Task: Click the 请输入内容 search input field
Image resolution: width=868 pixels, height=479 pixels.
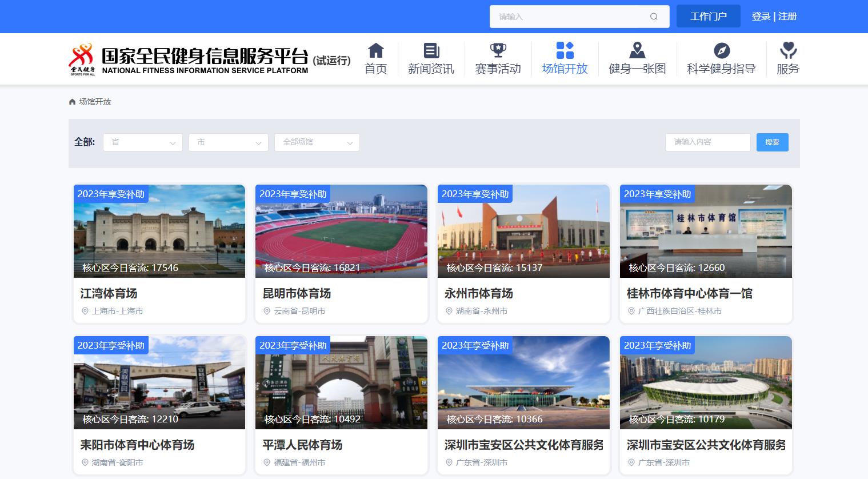Action: click(x=707, y=142)
